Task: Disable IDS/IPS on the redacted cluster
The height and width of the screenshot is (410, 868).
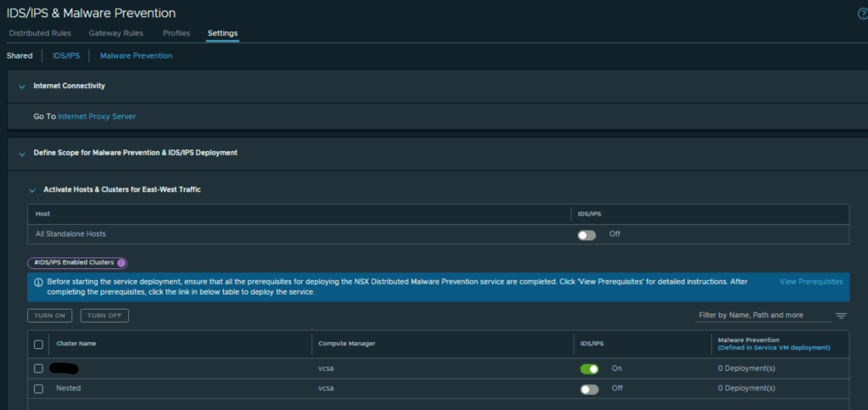Action: [589, 368]
